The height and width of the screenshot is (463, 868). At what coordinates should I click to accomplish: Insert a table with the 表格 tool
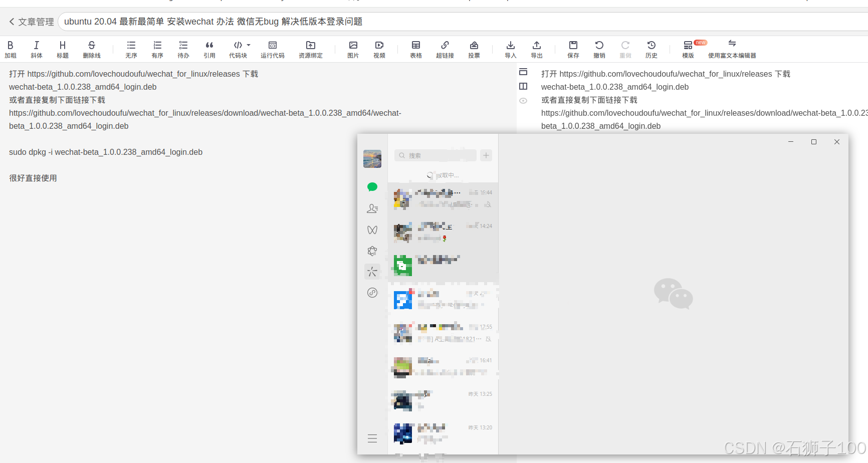click(415, 49)
